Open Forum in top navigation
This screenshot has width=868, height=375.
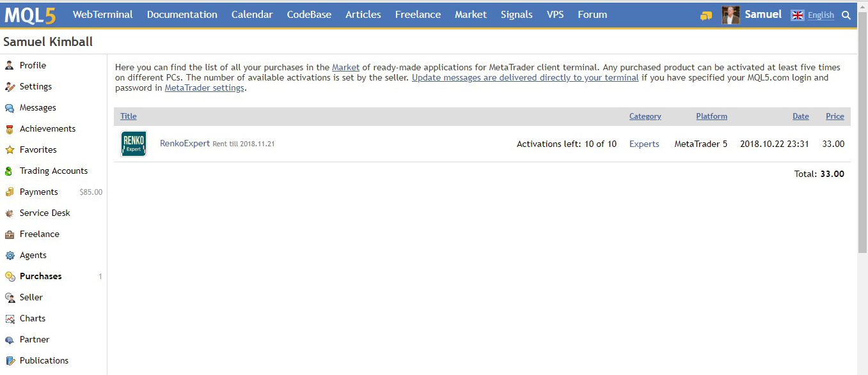coord(592,15)
